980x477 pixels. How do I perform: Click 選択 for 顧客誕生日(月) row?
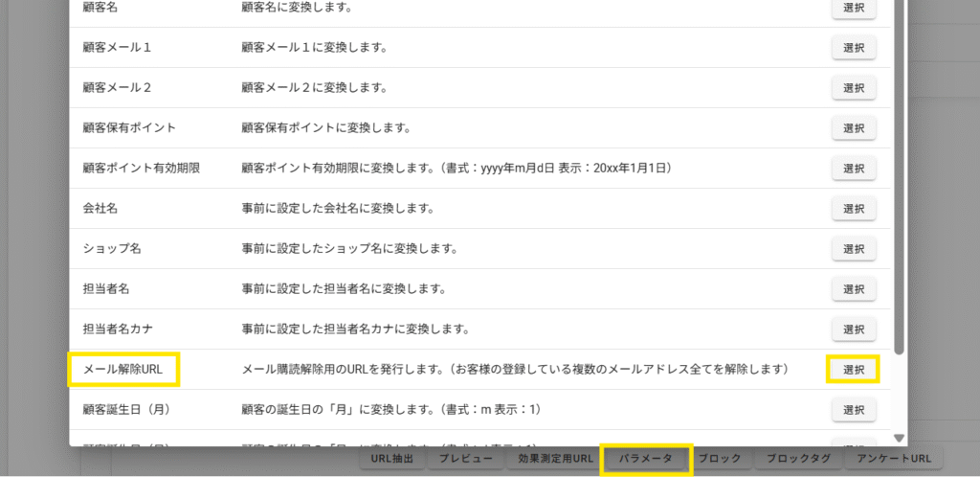click(x=853, y=410)
